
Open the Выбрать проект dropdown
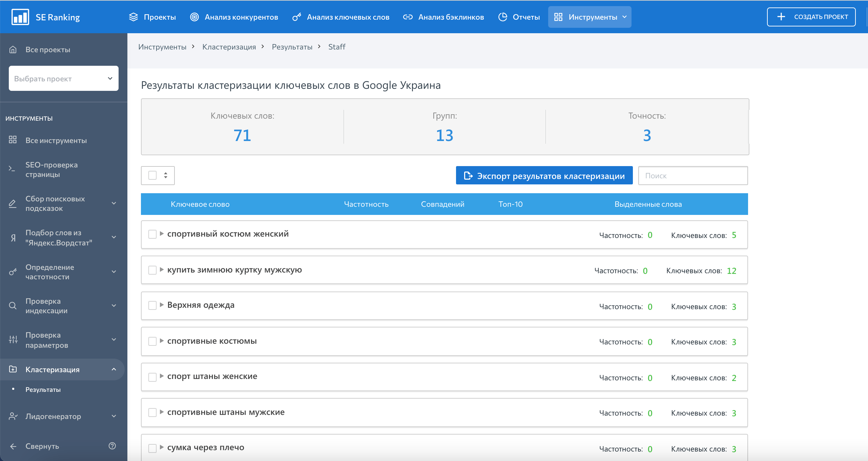click(64, 78)
